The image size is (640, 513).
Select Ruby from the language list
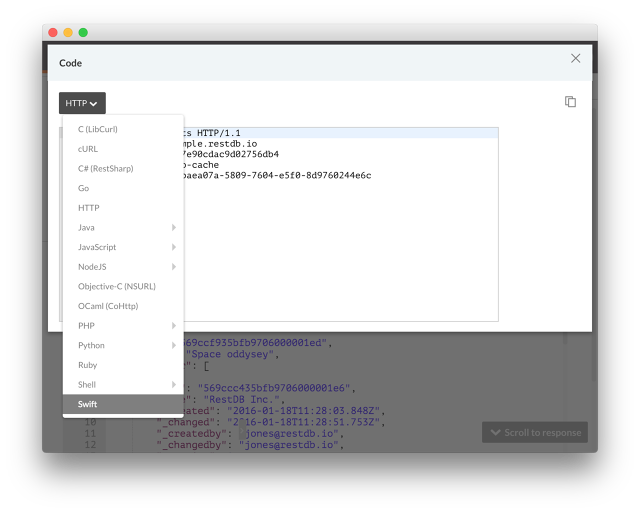click(x=123, y=365)
